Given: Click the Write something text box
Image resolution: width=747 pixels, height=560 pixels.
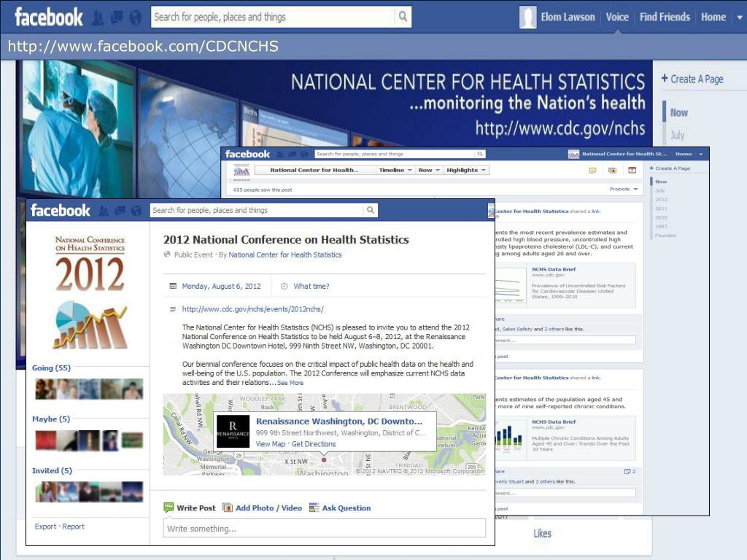Looking at the screenshot, I should (x=325, y=529).
